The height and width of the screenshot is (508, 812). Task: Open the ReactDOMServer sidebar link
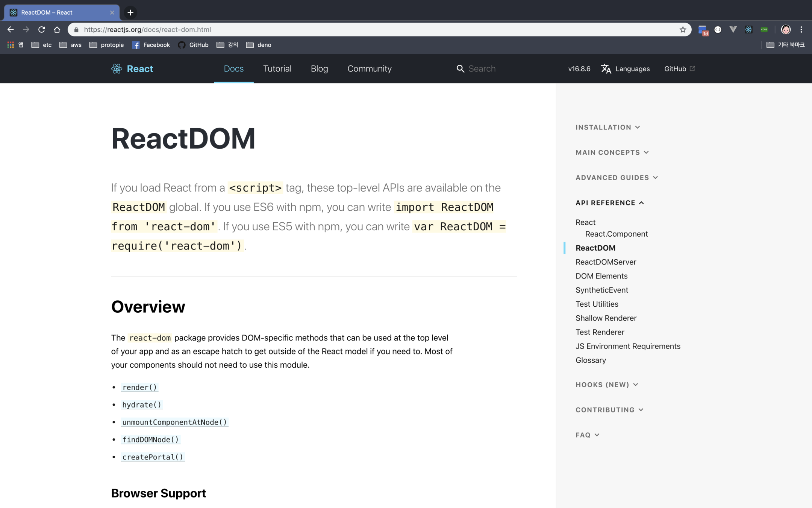click(x=606, y=262)
